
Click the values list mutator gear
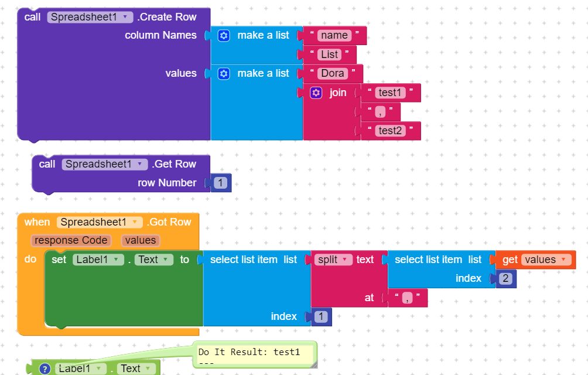pos(224,73)
